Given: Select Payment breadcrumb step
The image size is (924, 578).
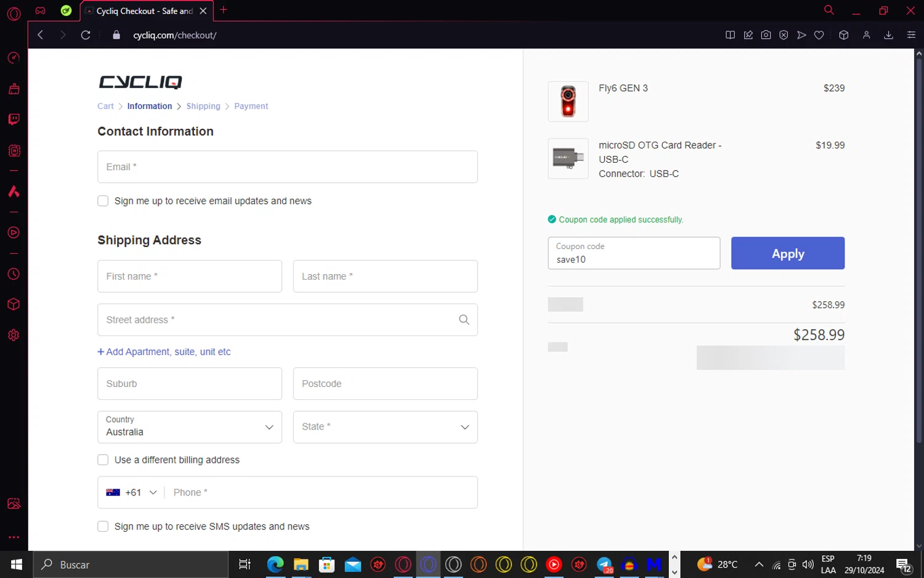Looking at the screenshot, I should pyautogui.click(x=251, y=106).
